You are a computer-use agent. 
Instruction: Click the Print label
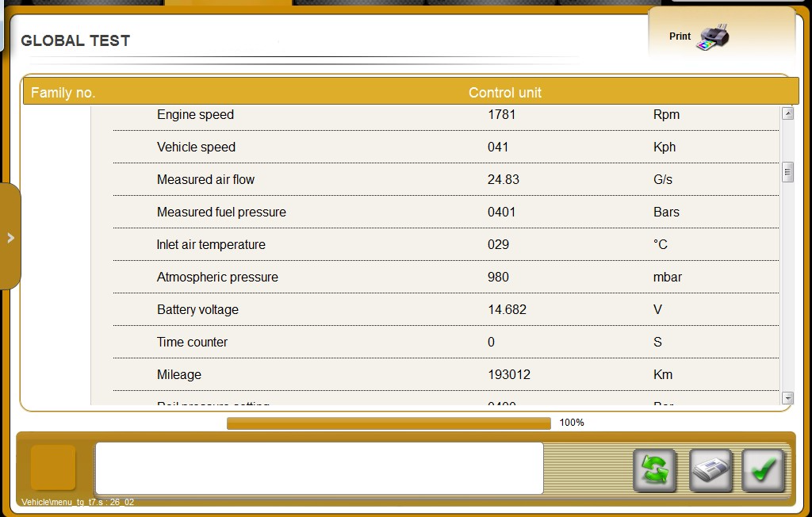pos(680,36)
